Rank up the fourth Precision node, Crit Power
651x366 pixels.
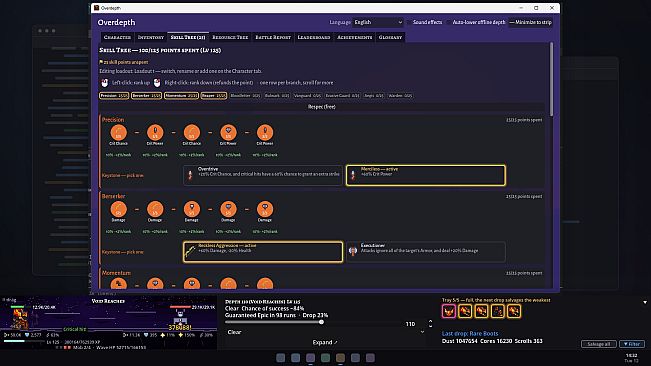tap(228, 133)
